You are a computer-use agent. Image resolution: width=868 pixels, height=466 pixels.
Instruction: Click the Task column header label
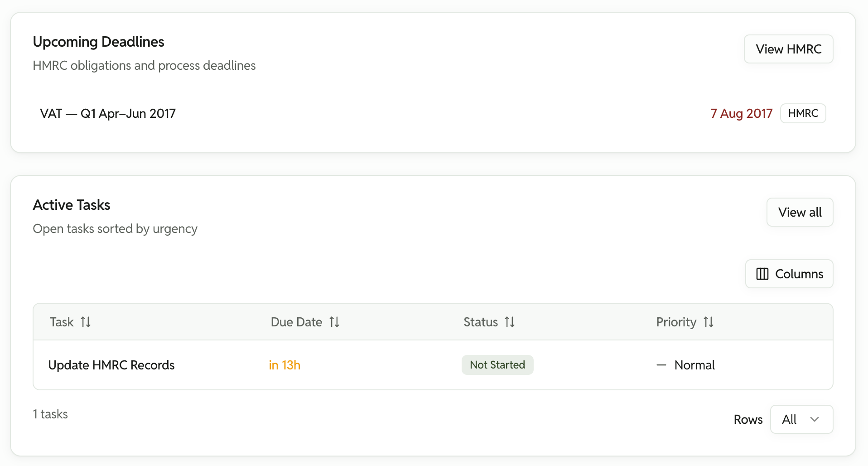pyautogui.click(x=62, y=322)
